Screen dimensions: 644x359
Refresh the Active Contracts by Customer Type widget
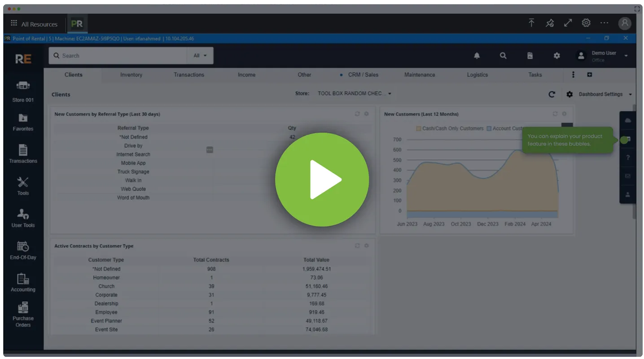pyautogui.click(x=357, y=246)
